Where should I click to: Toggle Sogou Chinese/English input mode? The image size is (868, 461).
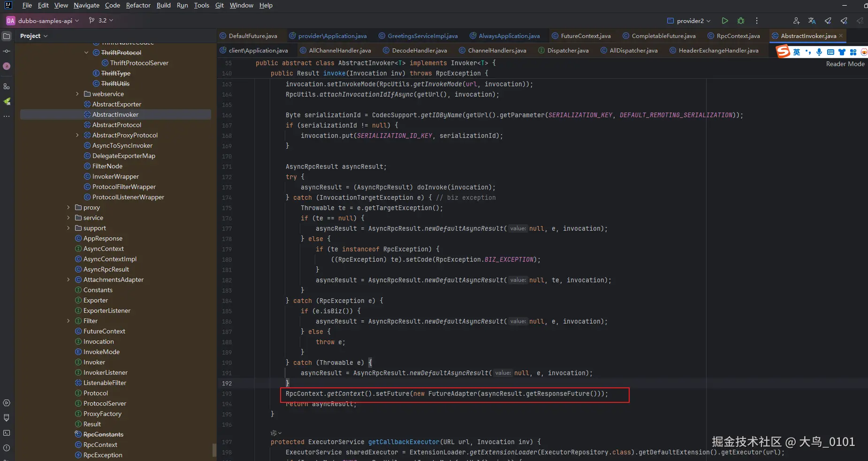pyautogui.click(x=797, y=52)
